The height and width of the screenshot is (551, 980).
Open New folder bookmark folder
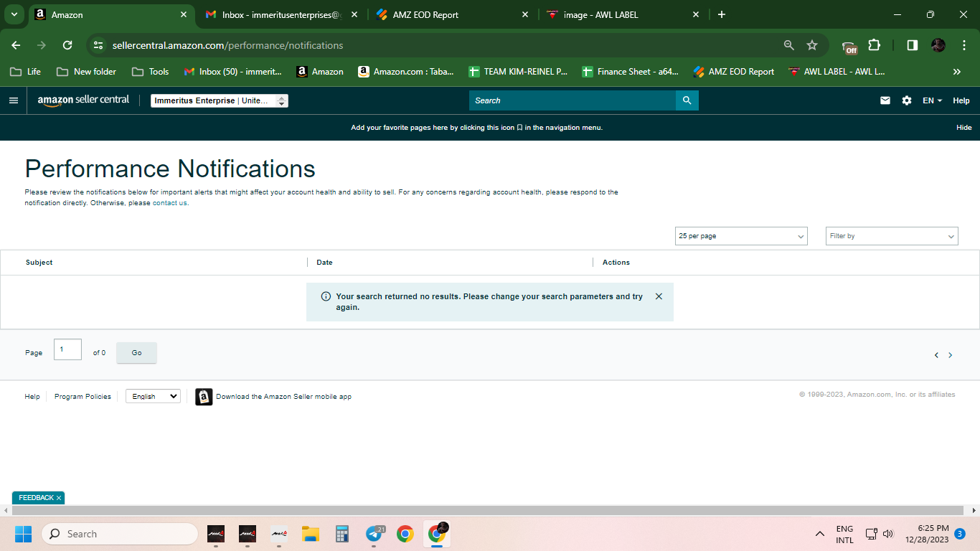tap(87, 72)
